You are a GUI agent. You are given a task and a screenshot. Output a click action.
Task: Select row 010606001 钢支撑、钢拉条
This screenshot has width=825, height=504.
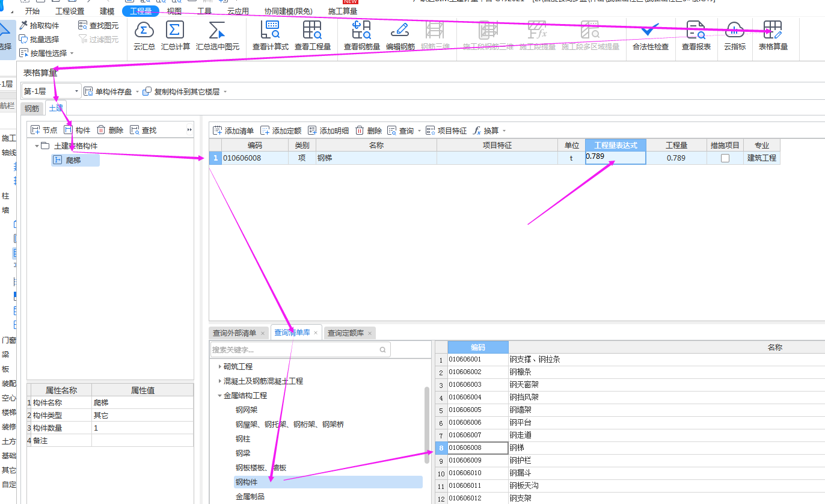(x=630, y=359)
